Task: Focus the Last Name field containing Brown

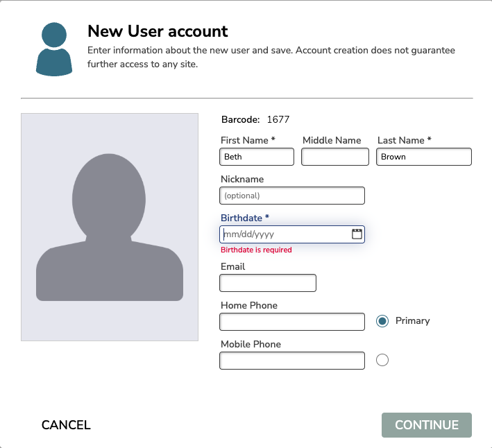Action: pos(423,157)
